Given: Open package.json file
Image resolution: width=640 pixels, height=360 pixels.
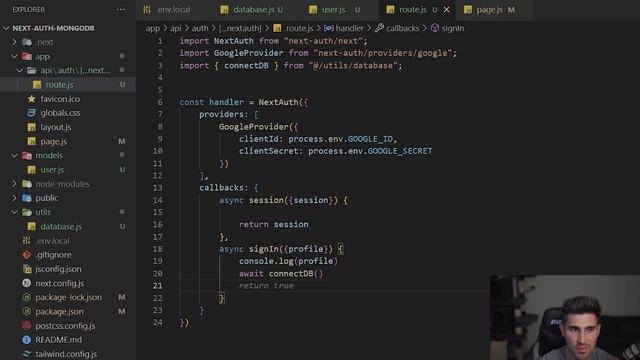Looking at the screenshot, I should (x=59, y=311).
